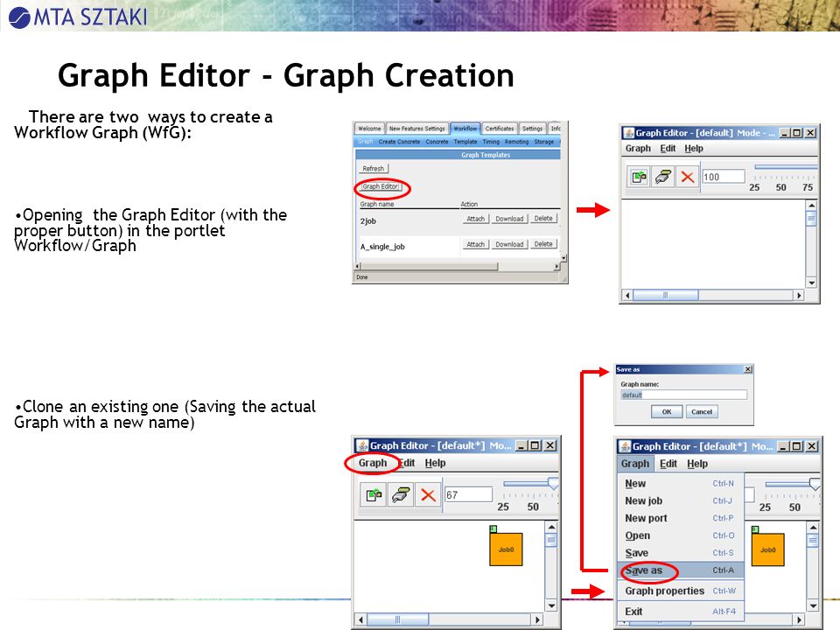Click the new port plug icon in the top-right editor
This screenshot has height=630, width=840.
click(x=663, y=176)
